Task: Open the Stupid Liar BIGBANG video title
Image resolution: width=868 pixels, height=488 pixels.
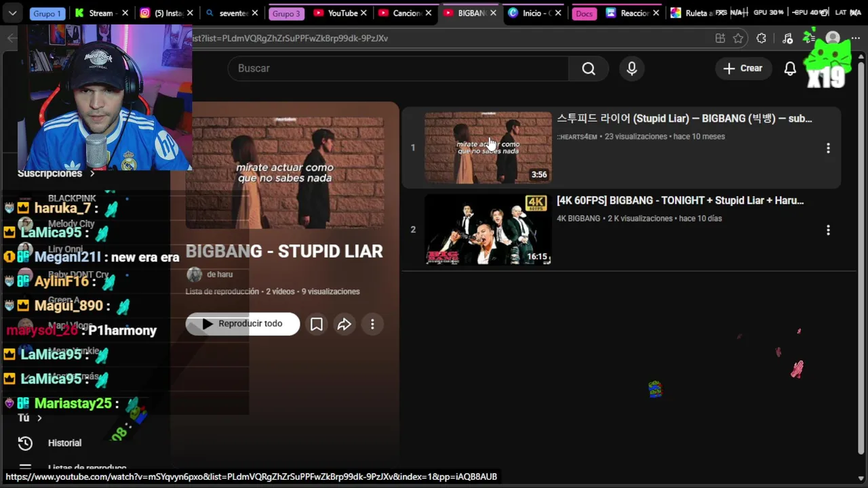Action: (684, 119)
